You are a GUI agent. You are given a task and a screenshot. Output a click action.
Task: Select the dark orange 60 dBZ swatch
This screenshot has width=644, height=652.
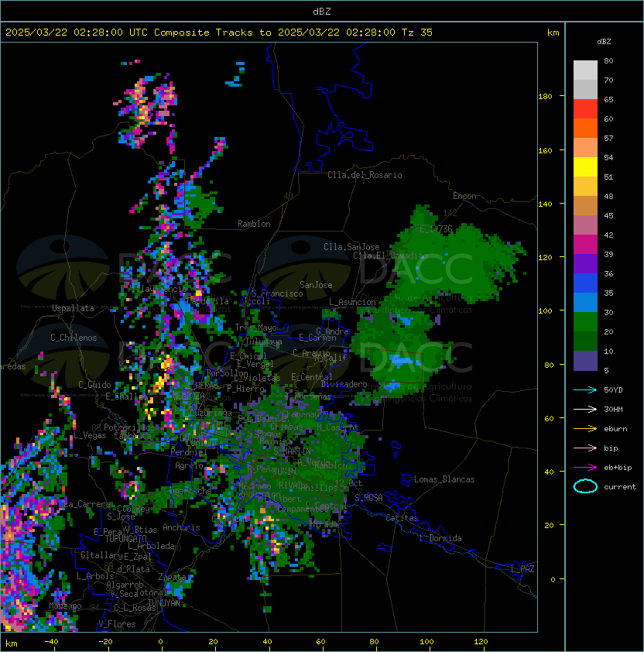(x=585, y=128)
